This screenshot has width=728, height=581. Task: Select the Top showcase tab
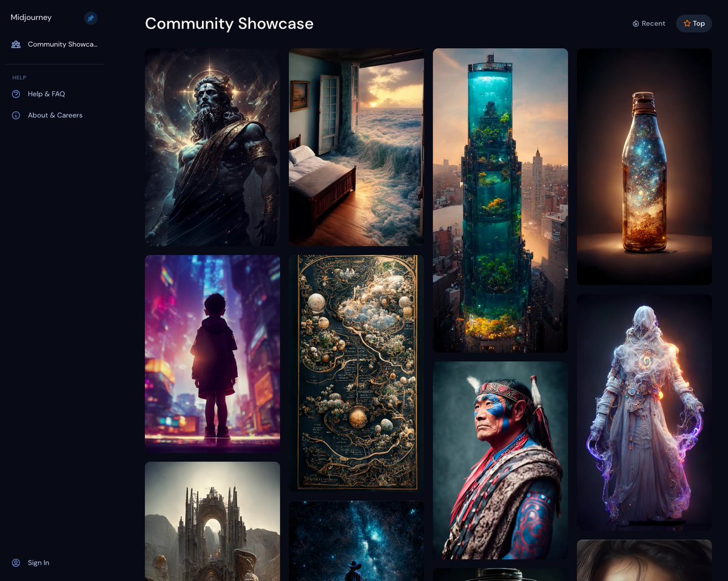694,24
